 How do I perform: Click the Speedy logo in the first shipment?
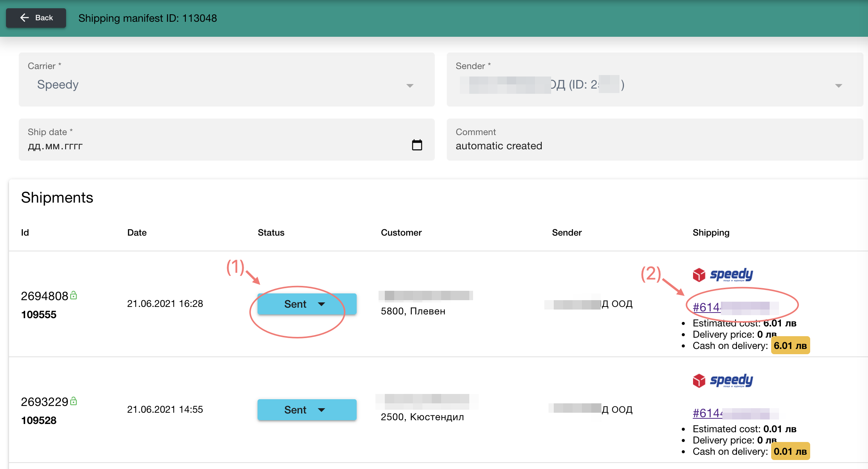723,275
